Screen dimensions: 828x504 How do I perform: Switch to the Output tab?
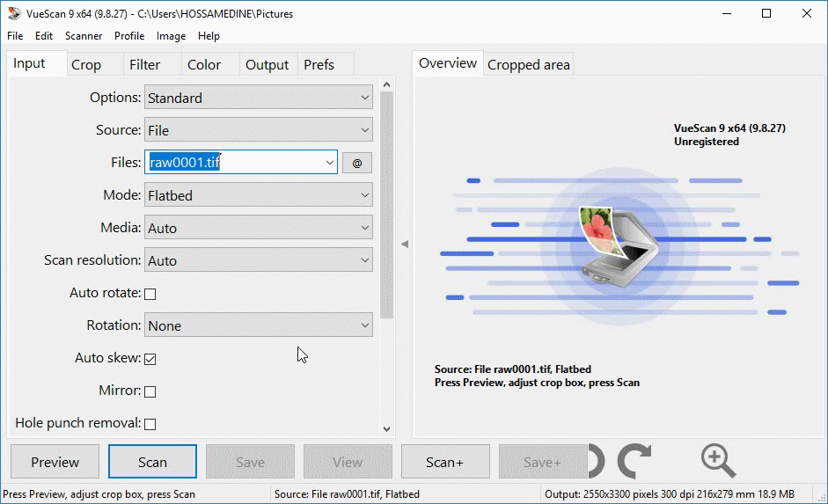pyautogui.click(x=268, y=65)
